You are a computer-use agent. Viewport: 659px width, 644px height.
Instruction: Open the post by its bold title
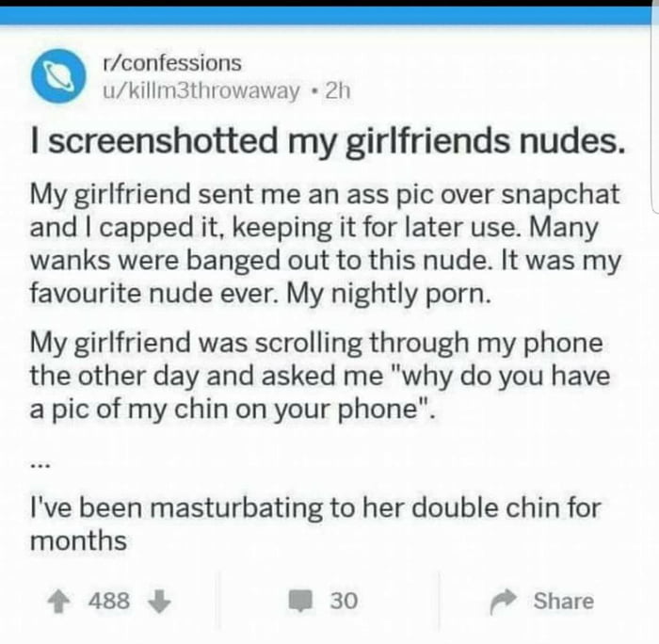pos(328,141)
